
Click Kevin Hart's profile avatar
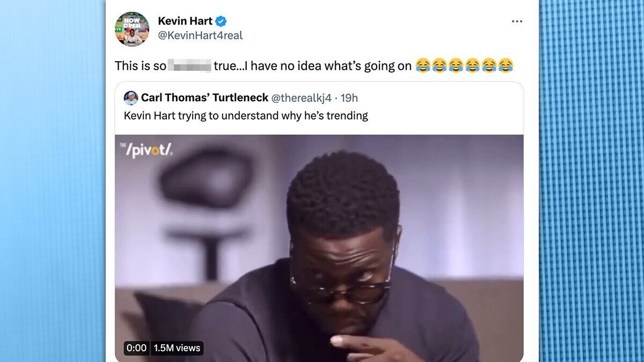pyautogui.click(x=132, y=29)
